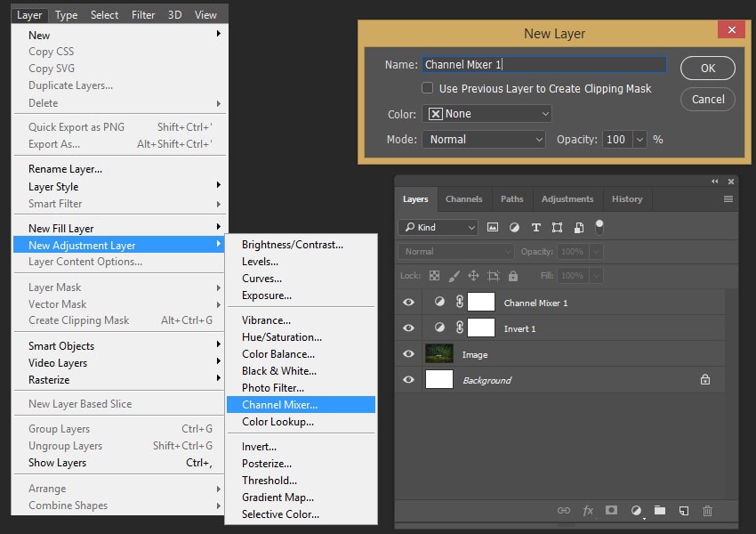
Task: Open the Color dropdown set to None
Action: coord(487,114)
